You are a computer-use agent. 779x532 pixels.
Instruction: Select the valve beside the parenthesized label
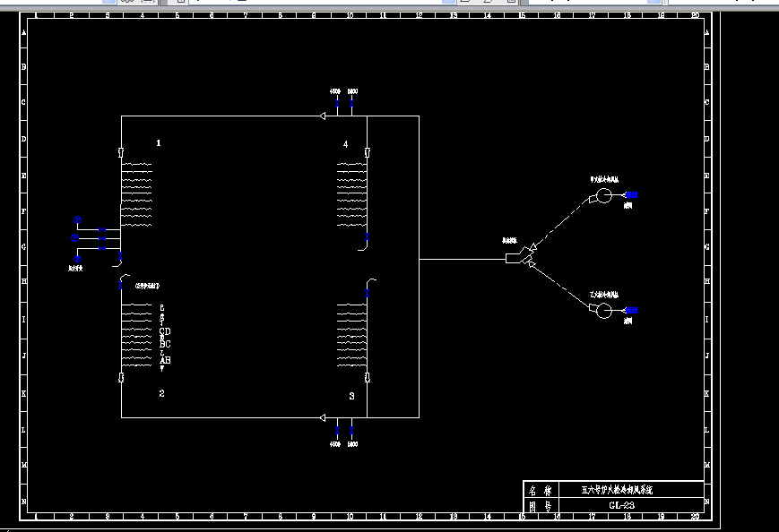(120, 286)
